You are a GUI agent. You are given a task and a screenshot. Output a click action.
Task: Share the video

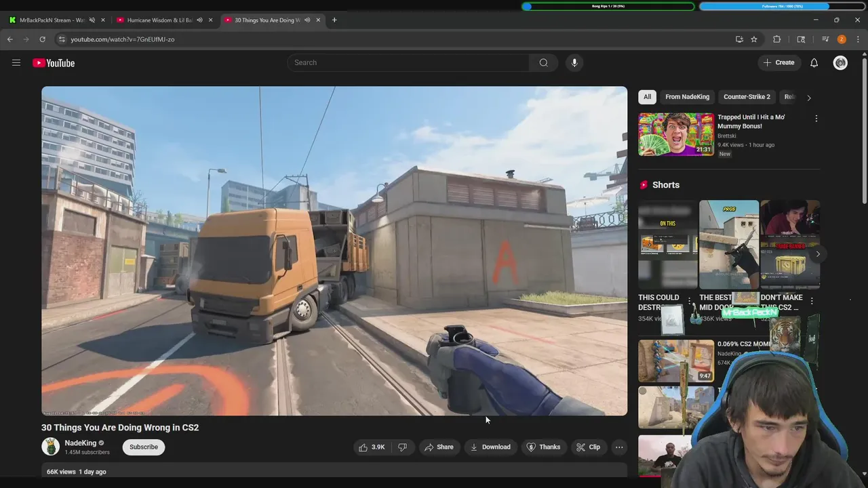(x=439, y=447)
